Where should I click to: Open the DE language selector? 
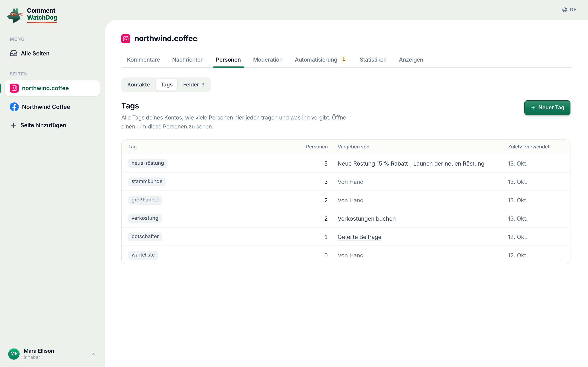(x=569, y=10)
